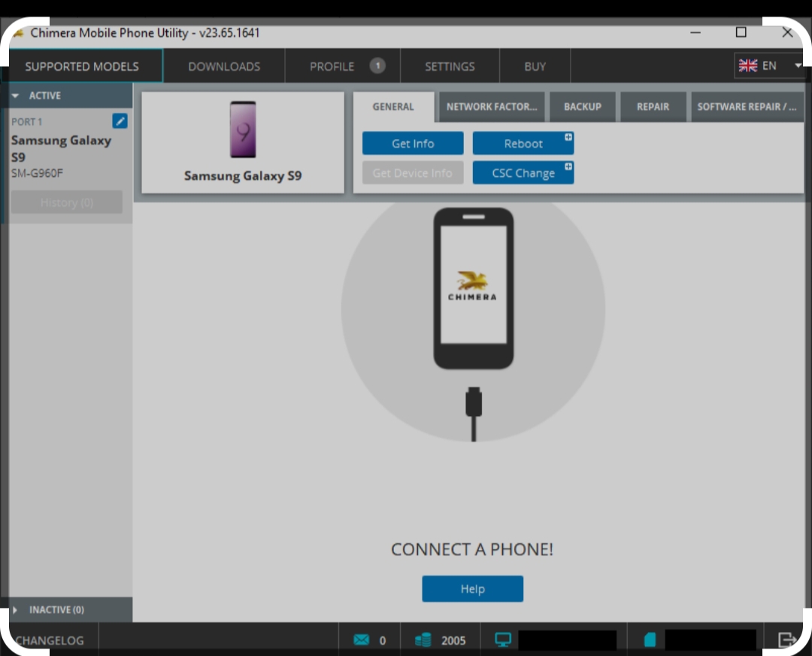Open the NETWORK FACTOR... tab
The width and height of the screenshot is (812, 656).
pyautogui.click(x=492, y=107)
